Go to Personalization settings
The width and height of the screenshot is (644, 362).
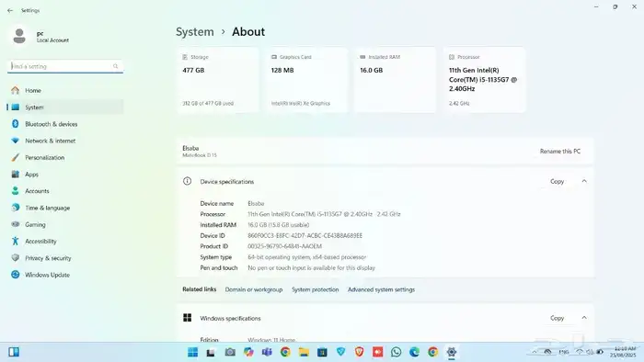click(x=65, y=157)
